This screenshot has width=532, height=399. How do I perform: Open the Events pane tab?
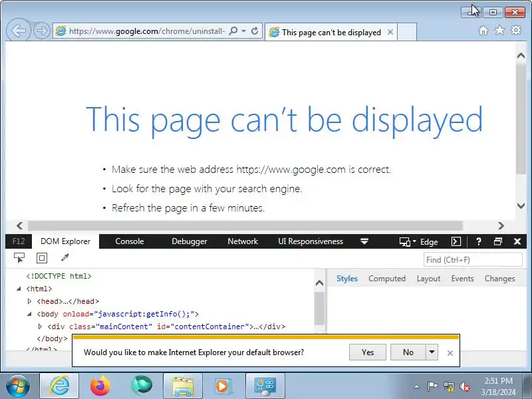462,279
